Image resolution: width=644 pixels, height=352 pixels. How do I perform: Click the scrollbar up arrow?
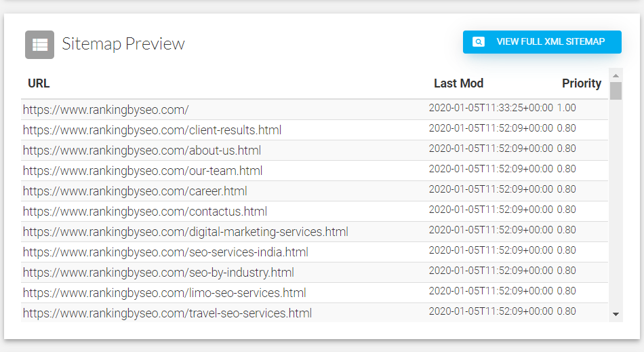pos(616,75)
